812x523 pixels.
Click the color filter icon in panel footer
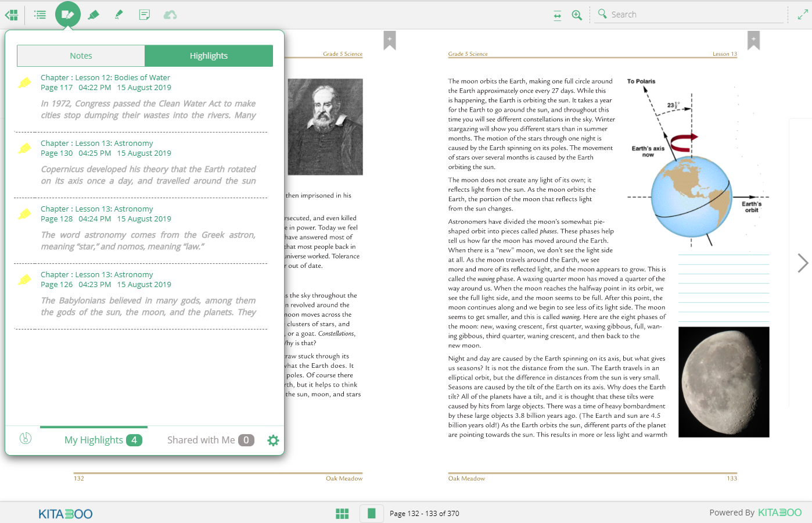26,439
